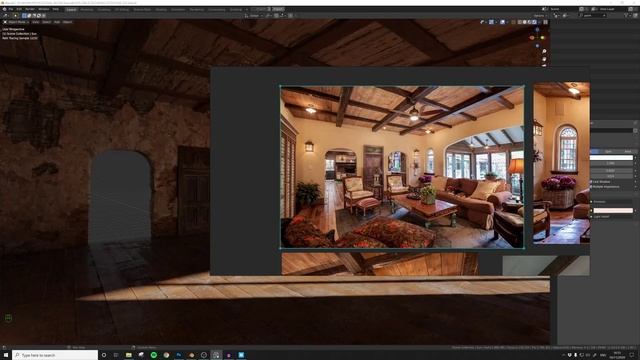This screenshot has height=360, width=640.
Task: Select the arched window reference image
Action: pos(562,163)
